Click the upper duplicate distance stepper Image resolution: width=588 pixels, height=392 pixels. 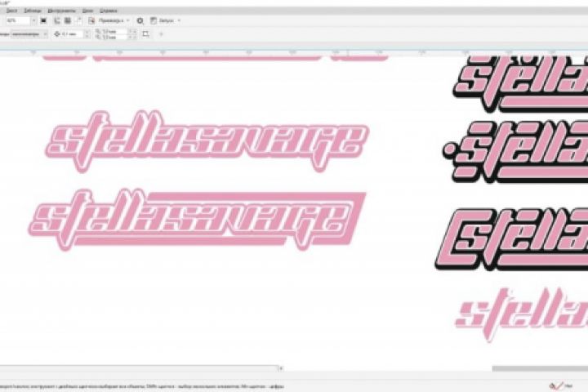pyautogui.click(x=132, y=32)
